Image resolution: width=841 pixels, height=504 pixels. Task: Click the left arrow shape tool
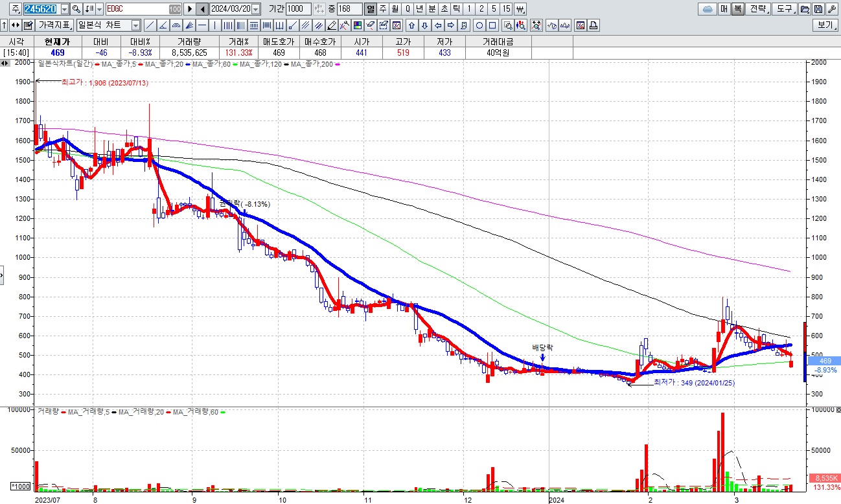click(x=438, y=25)
